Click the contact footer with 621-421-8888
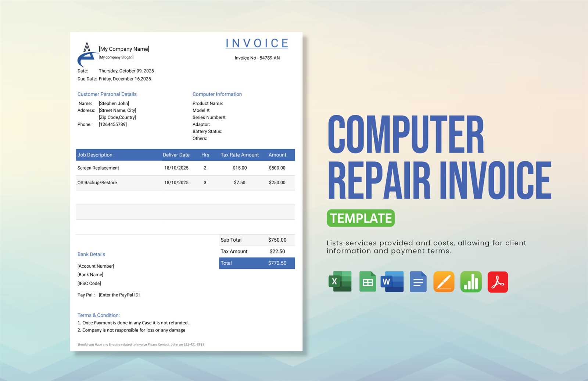588x381 pixels. pos(141,345)
